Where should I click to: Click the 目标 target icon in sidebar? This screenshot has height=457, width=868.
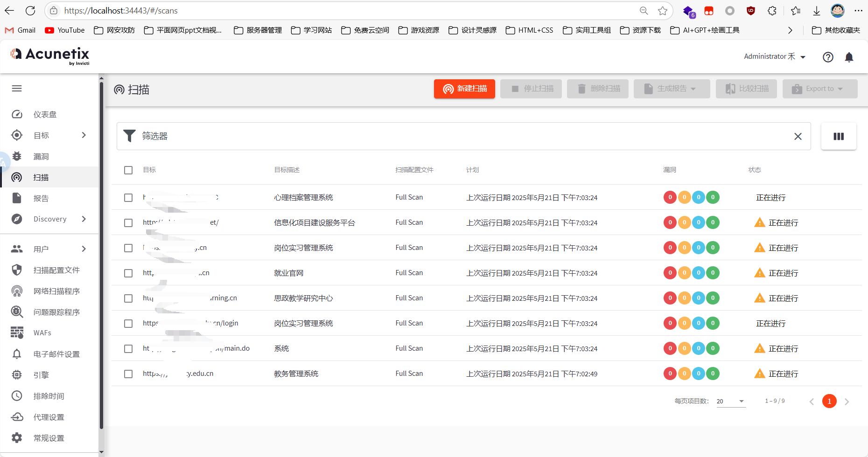17,135
